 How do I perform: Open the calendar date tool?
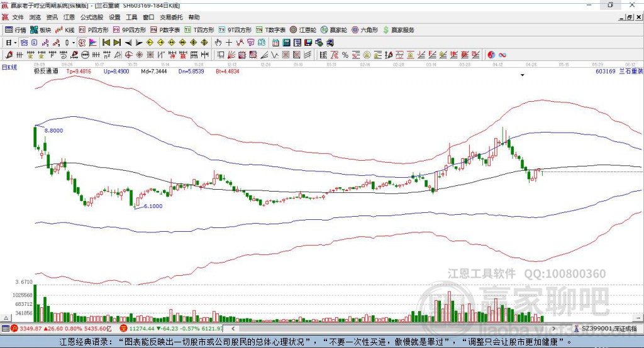click(x=275, y=43)
